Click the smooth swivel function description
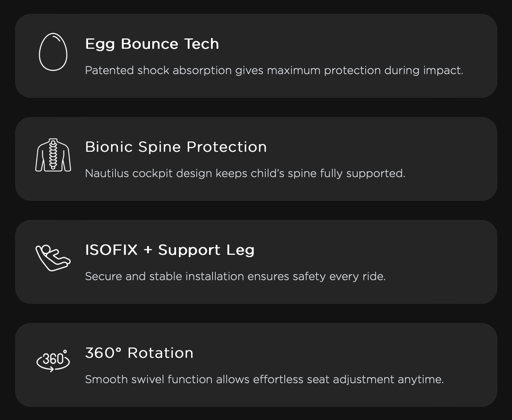The width and height of the screenshot is (512, 420). (x=264, y=379)
